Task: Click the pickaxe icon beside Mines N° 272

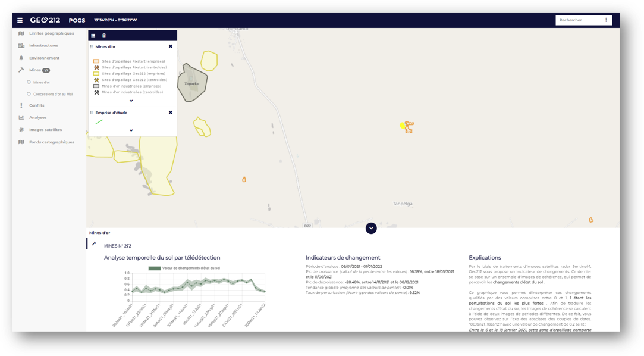Action: click(x=94, y=244)
